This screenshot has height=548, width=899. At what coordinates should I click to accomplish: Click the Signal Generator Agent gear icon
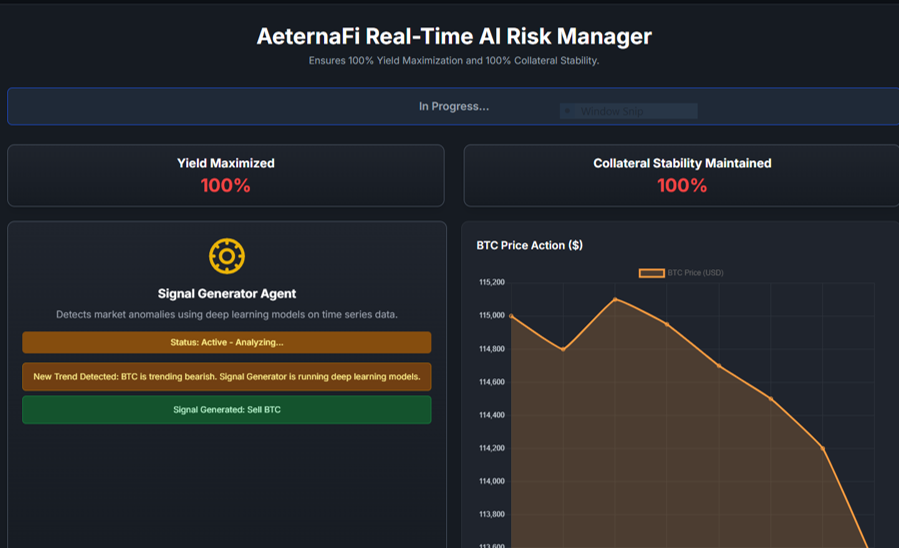pos(226,256)
